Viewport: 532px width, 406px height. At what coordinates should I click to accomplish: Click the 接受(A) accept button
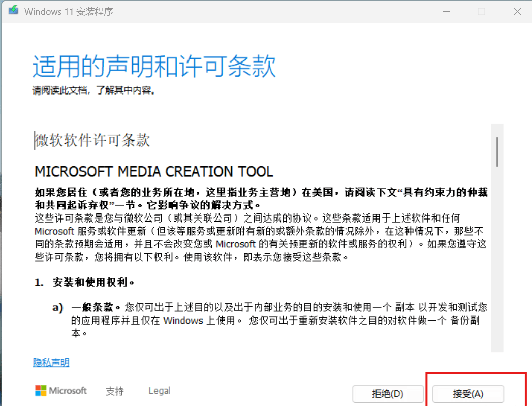(467, 394)
